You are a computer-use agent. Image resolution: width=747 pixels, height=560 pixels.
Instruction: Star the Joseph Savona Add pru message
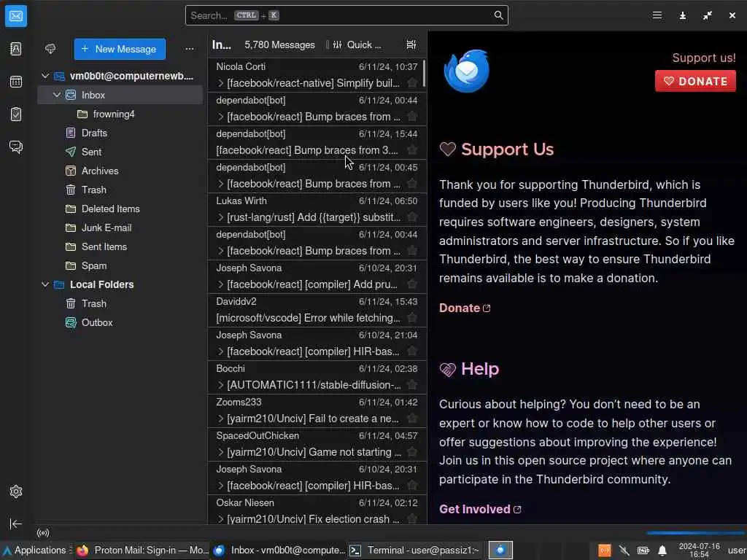point(412,284)
